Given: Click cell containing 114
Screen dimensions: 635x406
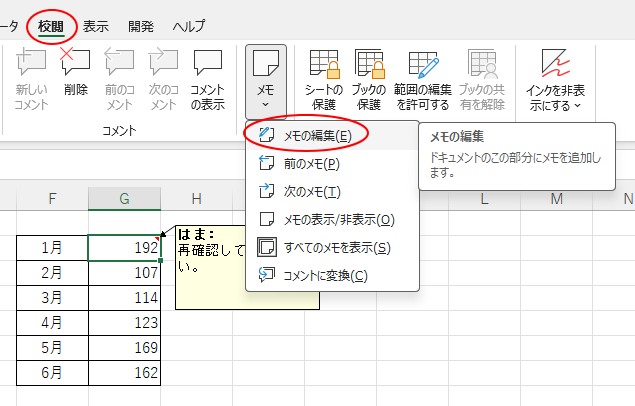Looking at the screenshot, I should pos(124,298).
